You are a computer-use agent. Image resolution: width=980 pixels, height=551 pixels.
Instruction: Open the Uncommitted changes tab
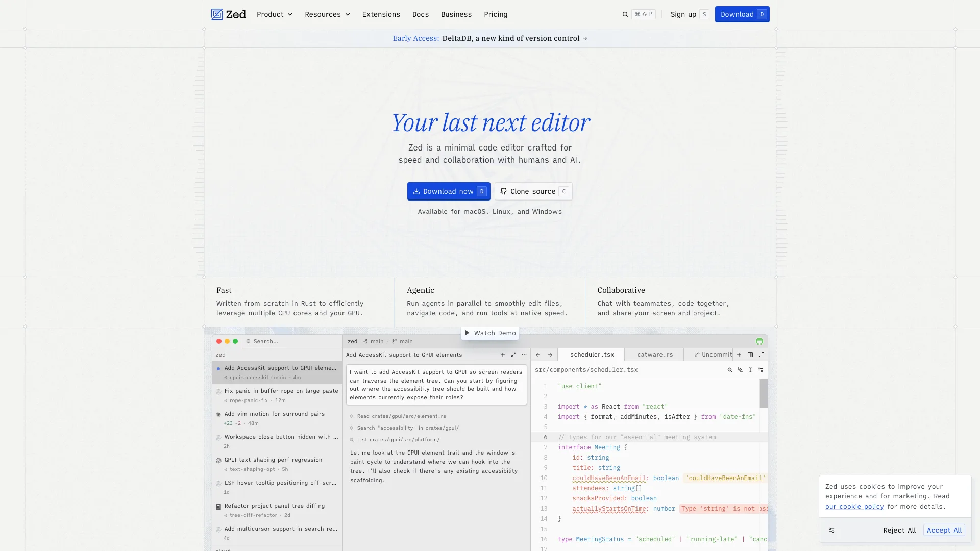coord(713,355)
